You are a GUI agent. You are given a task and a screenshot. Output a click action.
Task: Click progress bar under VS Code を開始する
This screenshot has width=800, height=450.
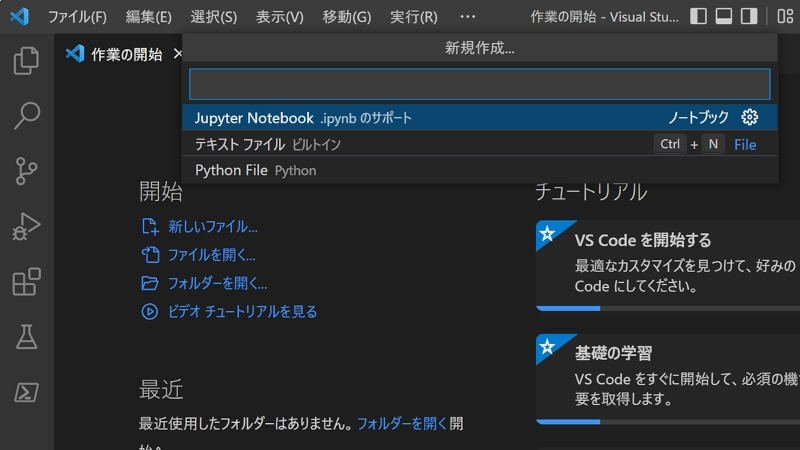668,308
